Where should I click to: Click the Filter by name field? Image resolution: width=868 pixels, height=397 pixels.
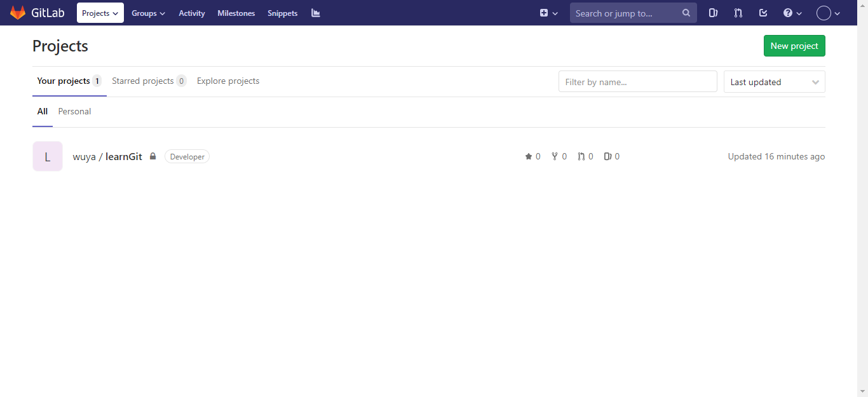pyautogui.click(x=638, y=81)
